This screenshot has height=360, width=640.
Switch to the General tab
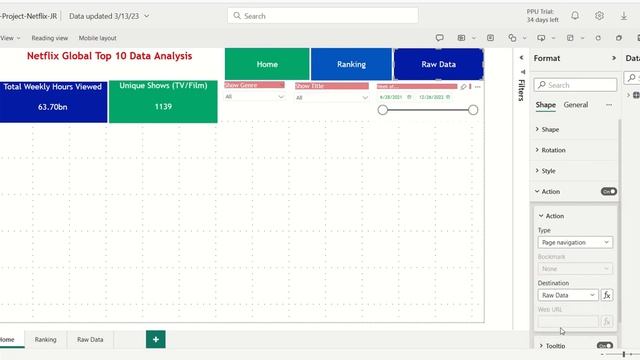click(x=576, y=105)
